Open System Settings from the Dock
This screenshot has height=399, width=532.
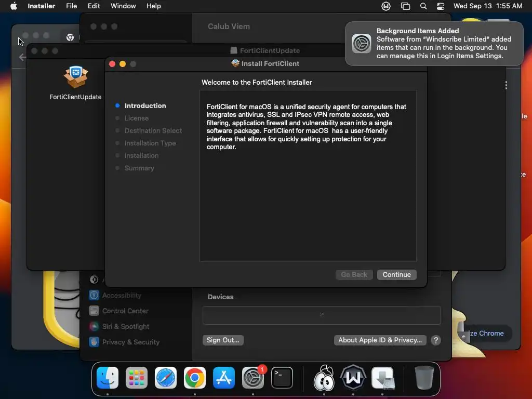pos(253,378)
